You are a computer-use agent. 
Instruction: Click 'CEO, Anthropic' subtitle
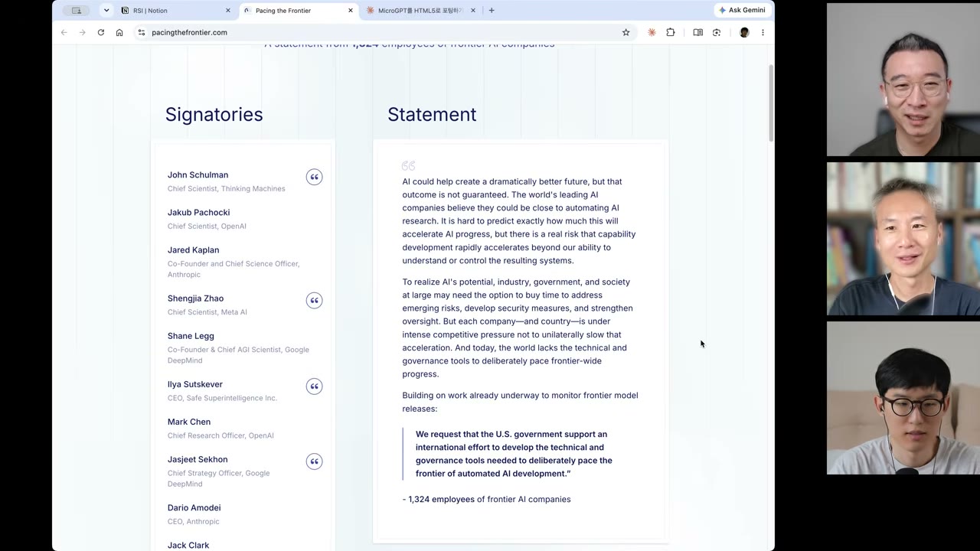tap(193, 521)
